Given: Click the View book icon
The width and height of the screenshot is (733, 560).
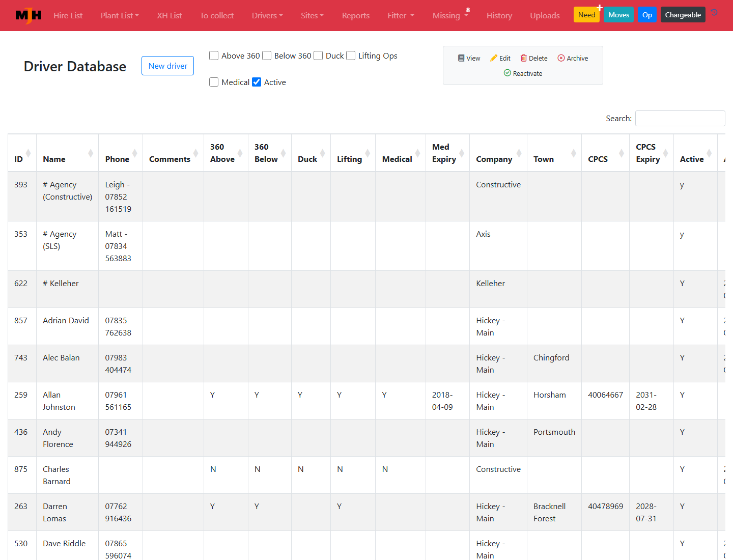Looking at the screenshot, I should pyautogui.click(x=461, y=58).
